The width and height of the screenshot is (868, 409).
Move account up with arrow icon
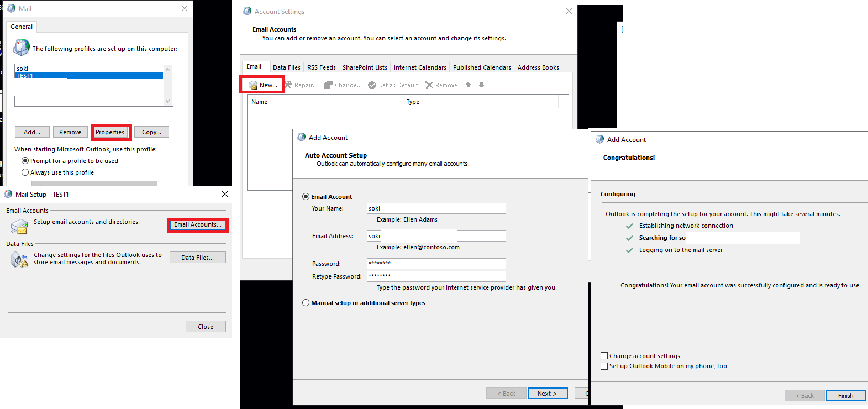469,85
